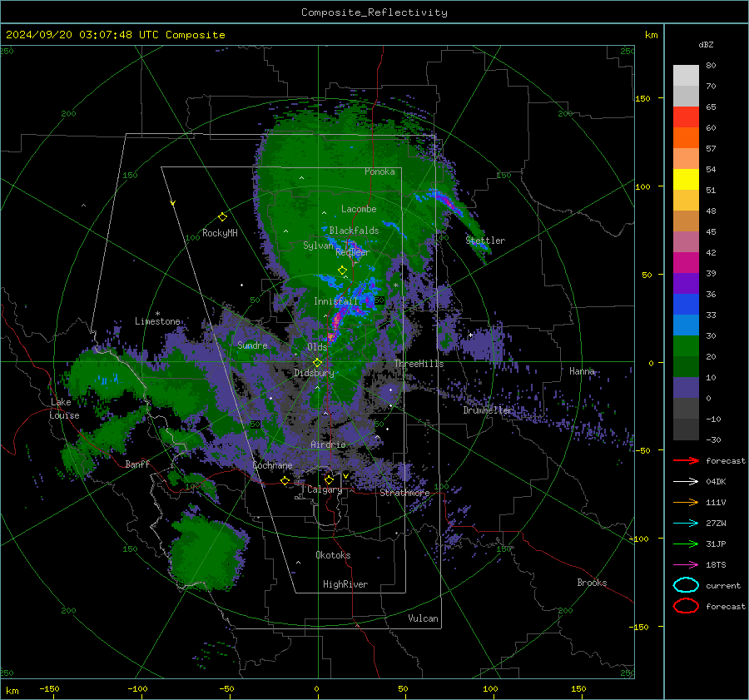The width and height of the screenshot is (749, 700).
Task: Click the cyan current ellipse icon
Action: tap(686, 585)
